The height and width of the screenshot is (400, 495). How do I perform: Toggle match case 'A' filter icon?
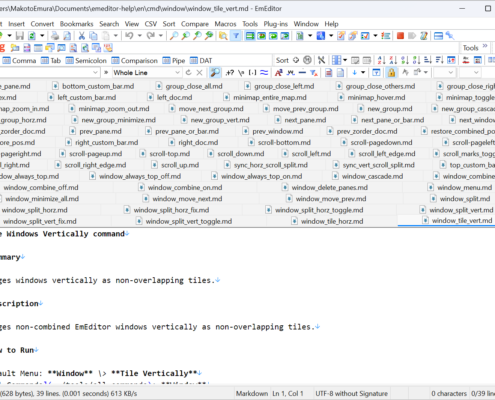[279, 72]
